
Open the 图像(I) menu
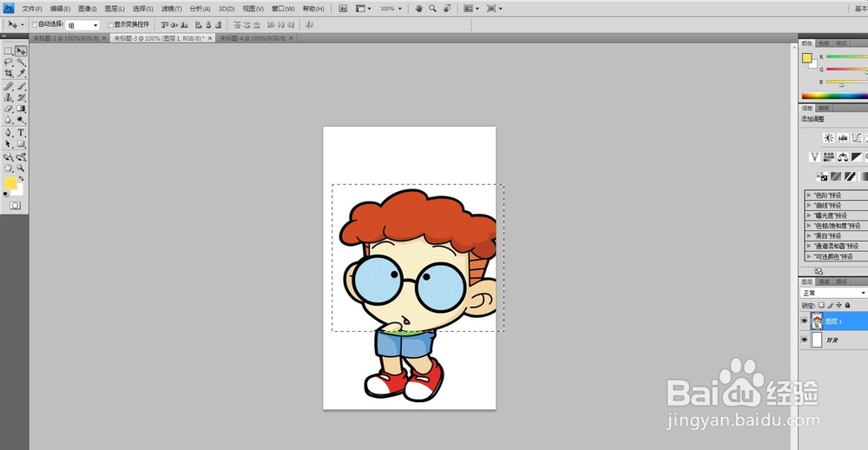(x=88, y=9)
